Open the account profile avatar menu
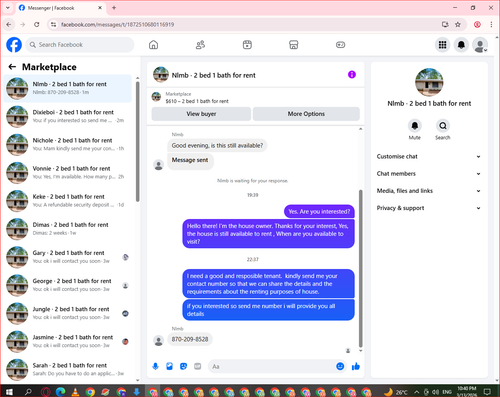This screenshot has width=500, height=397. (480, 45)
